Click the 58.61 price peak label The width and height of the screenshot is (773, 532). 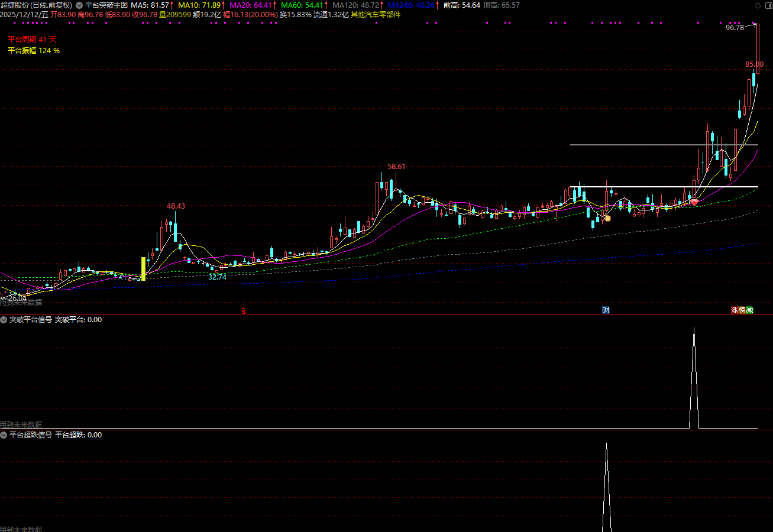click(396, 167)
